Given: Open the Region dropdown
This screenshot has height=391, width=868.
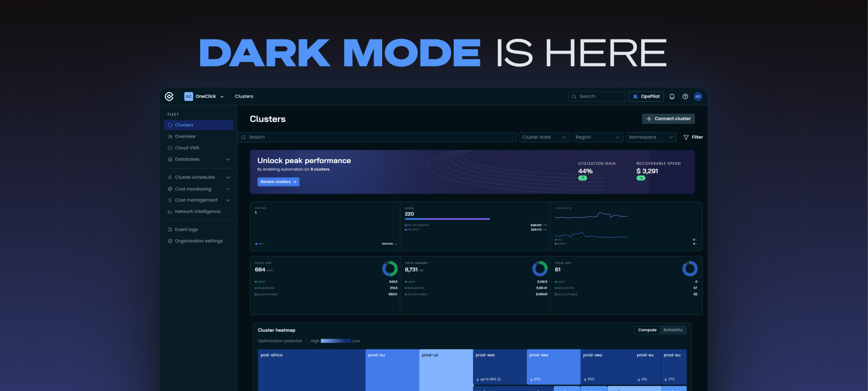Looking at the screenshot, I should pos(597,137).
